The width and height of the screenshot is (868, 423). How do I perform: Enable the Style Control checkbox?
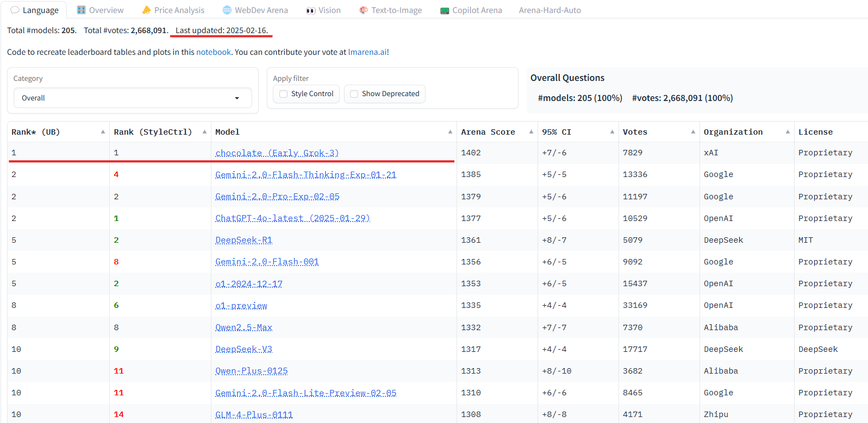pos(283,94)
